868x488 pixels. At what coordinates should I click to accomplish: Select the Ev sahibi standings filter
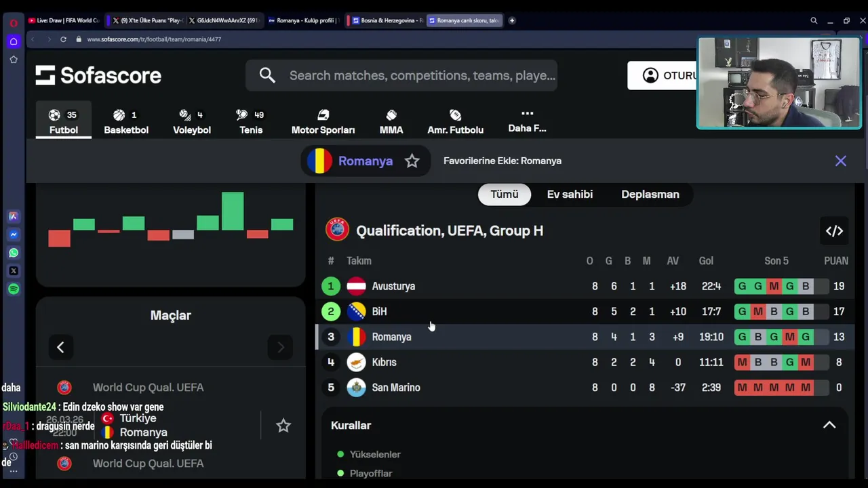[570, 195]
